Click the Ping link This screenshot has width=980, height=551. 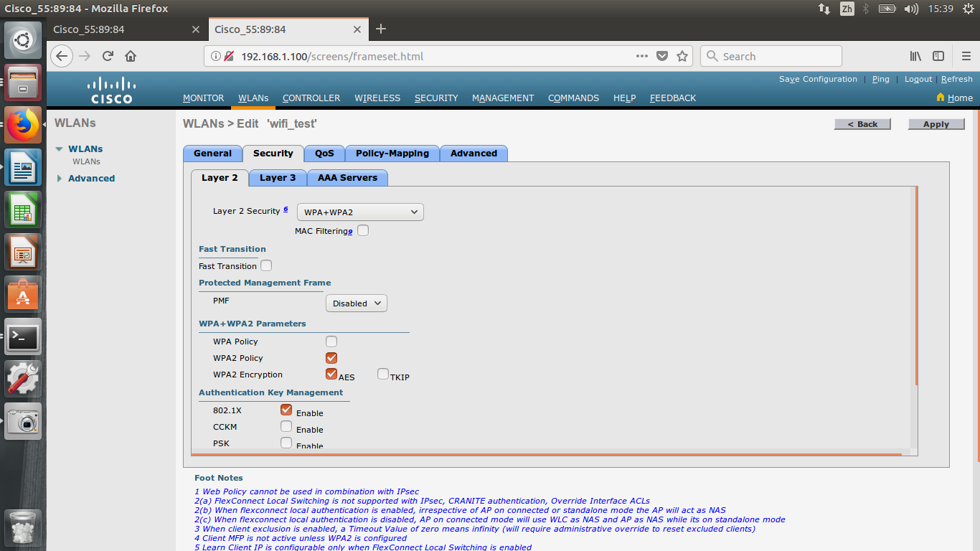click(881, 79)
